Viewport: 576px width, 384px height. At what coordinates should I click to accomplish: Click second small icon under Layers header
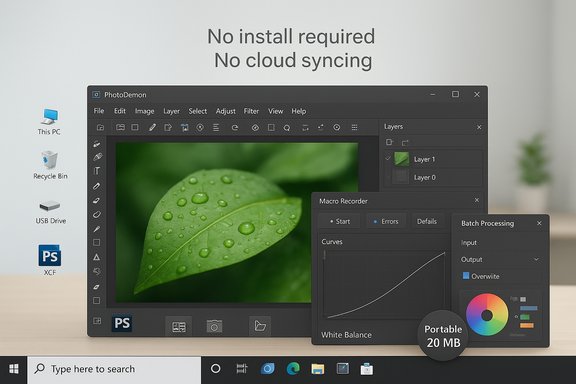[405, 143]
